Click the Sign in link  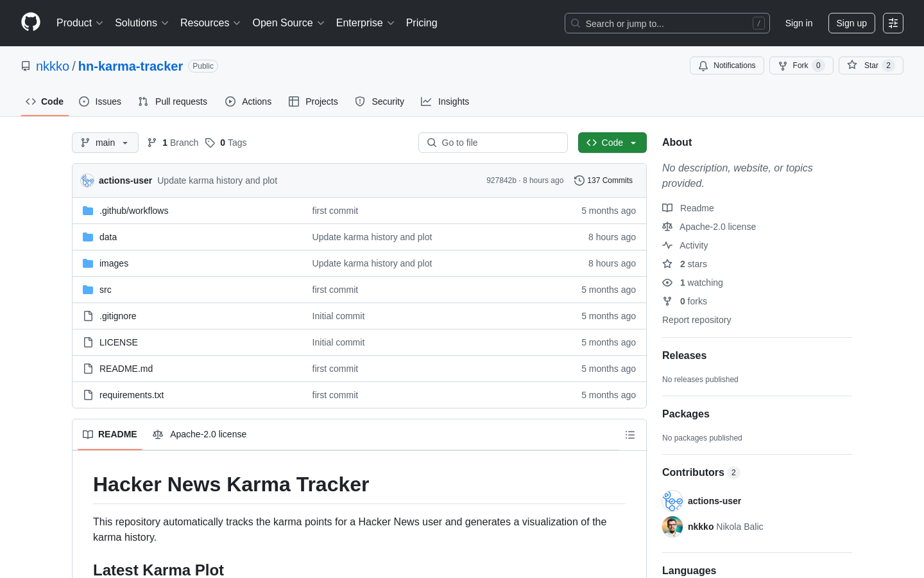[x=799, y=23]
